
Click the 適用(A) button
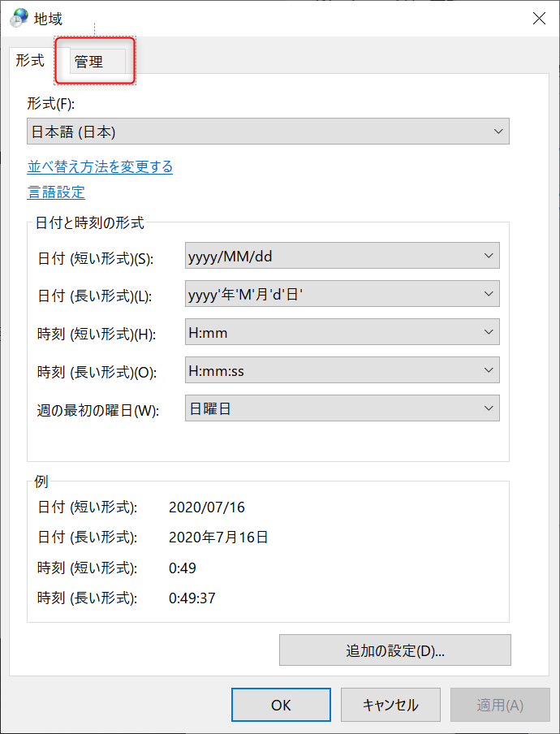point(500,705)
